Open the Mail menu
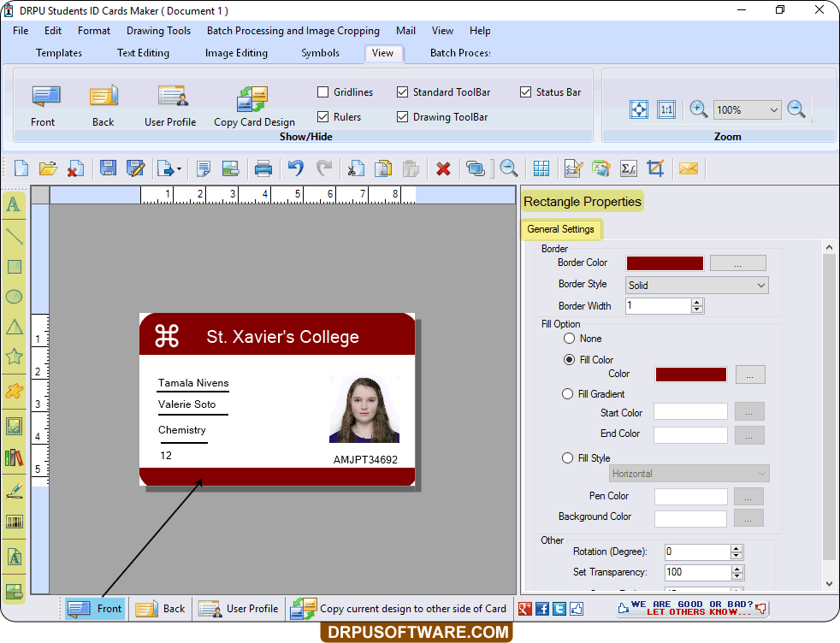The height and width of the screenshot is (643, 840). (405, 31)
